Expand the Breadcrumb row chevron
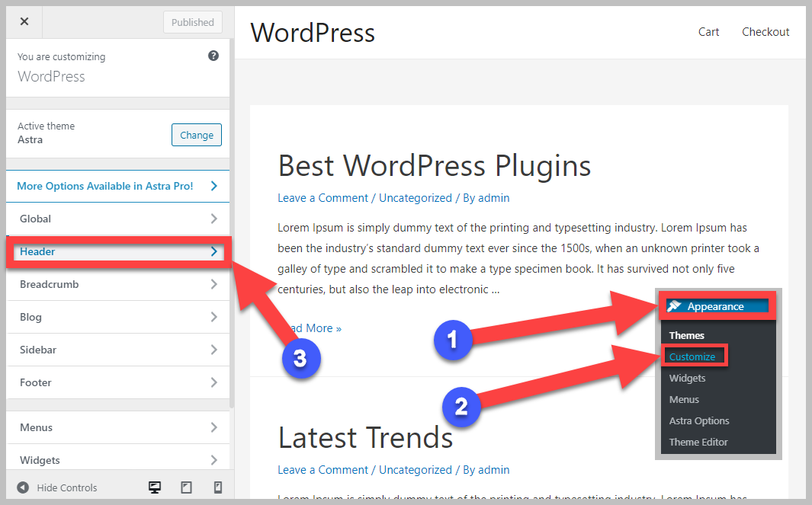 pos(214,284)
